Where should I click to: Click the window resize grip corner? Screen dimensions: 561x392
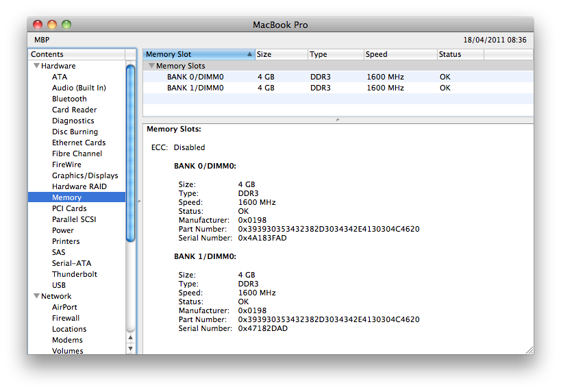tap(529, 350)
